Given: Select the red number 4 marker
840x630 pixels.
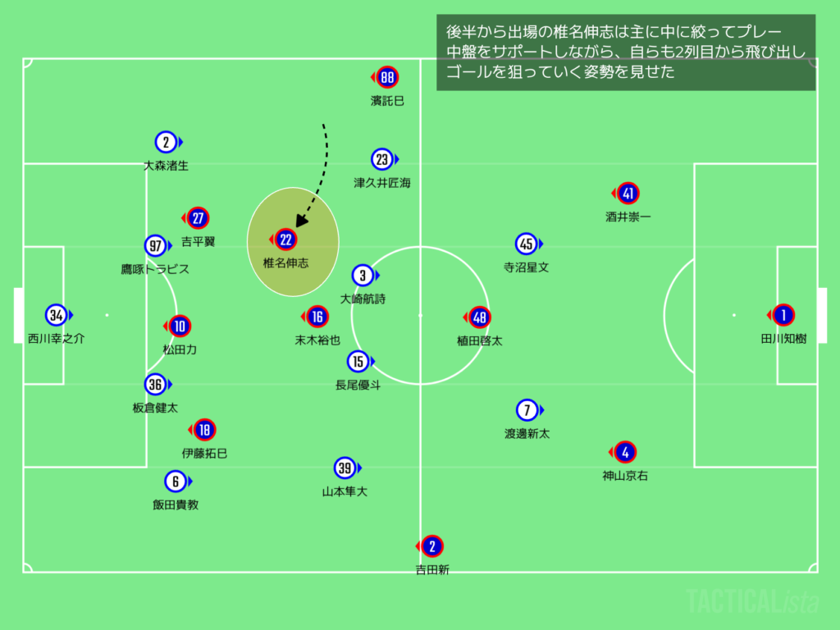Looking at the screenshot, I should (x=626, y=452).
